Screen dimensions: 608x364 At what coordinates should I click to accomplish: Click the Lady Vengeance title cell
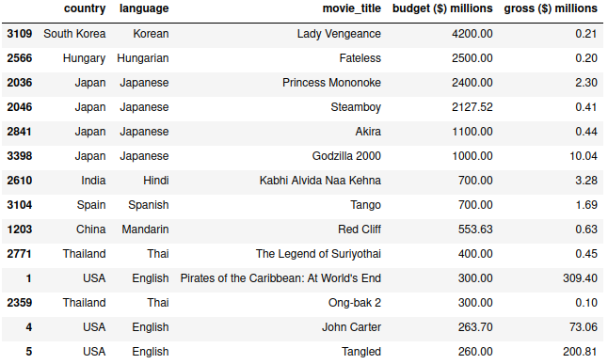[339, 34]
